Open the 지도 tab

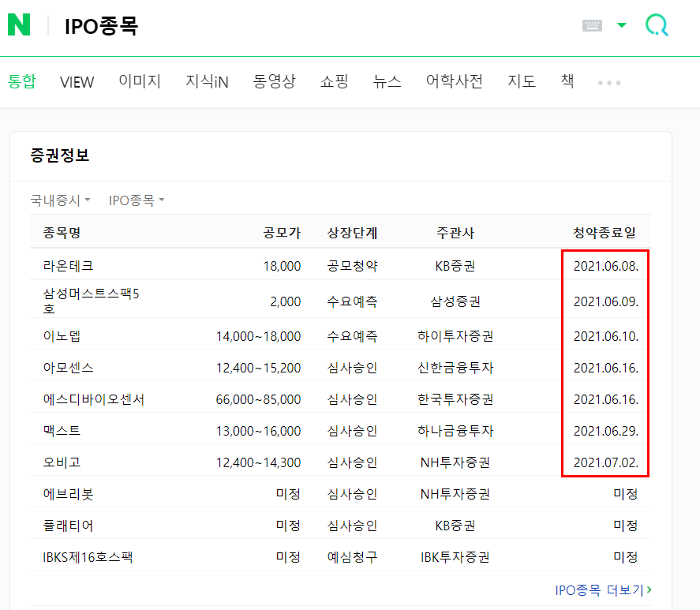(x=522, y=81)
